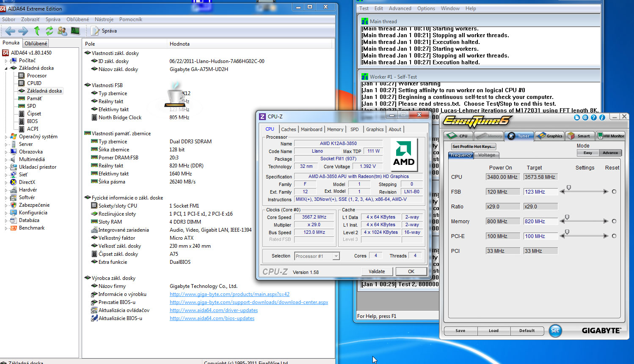The width and height of the screenshot is (634, 364).
Task: Select the Čipset tree item
Action: tap(34, 114)
